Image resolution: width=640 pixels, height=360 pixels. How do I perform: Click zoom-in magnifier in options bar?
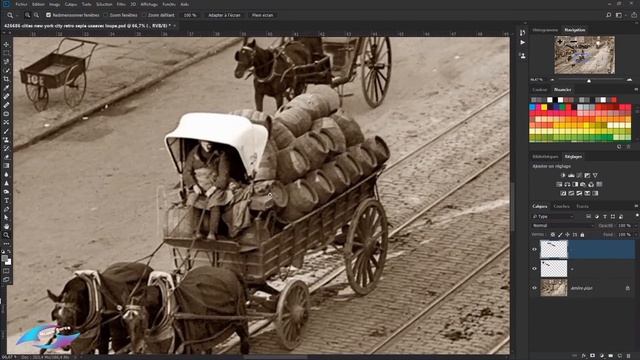[27, 15]
